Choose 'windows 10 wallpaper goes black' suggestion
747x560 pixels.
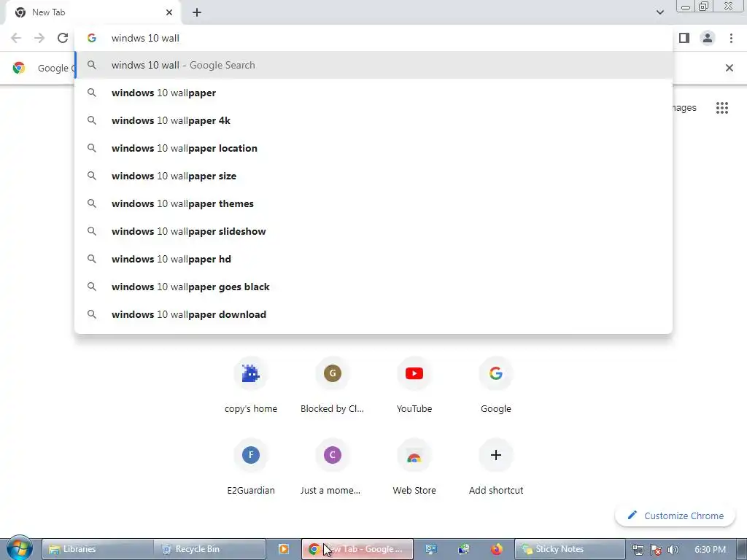pyautogui.click(x=374, y=287)
